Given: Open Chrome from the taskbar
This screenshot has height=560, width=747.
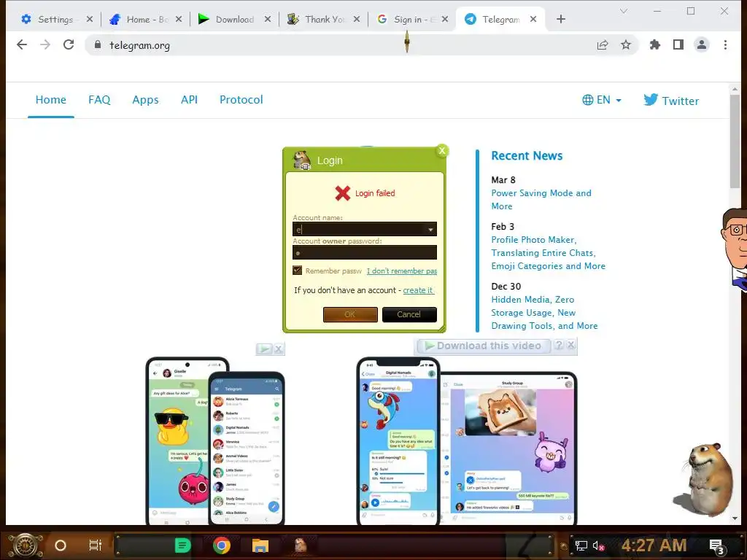Looking at the screenshot, I should [222, 545].
